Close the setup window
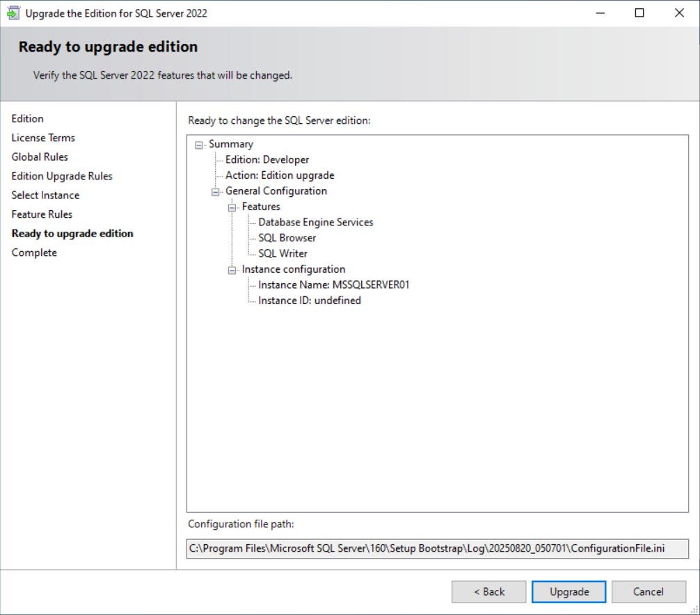 point(679,13)
